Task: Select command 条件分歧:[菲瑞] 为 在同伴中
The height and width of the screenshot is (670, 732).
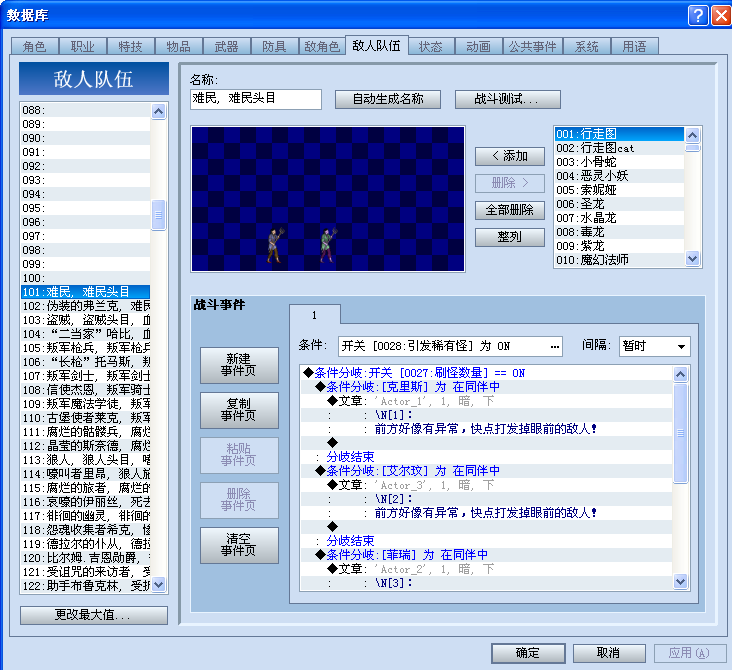Action: click(486, 555)
